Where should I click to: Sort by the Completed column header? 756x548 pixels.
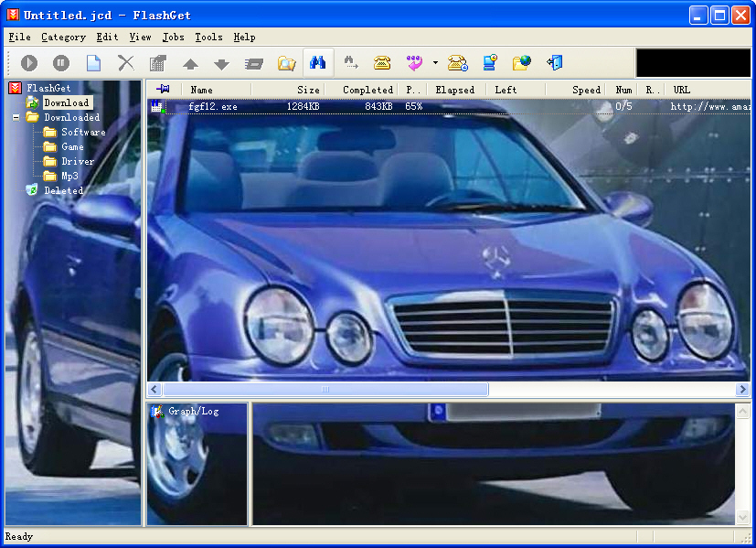[x=362, y=90]
